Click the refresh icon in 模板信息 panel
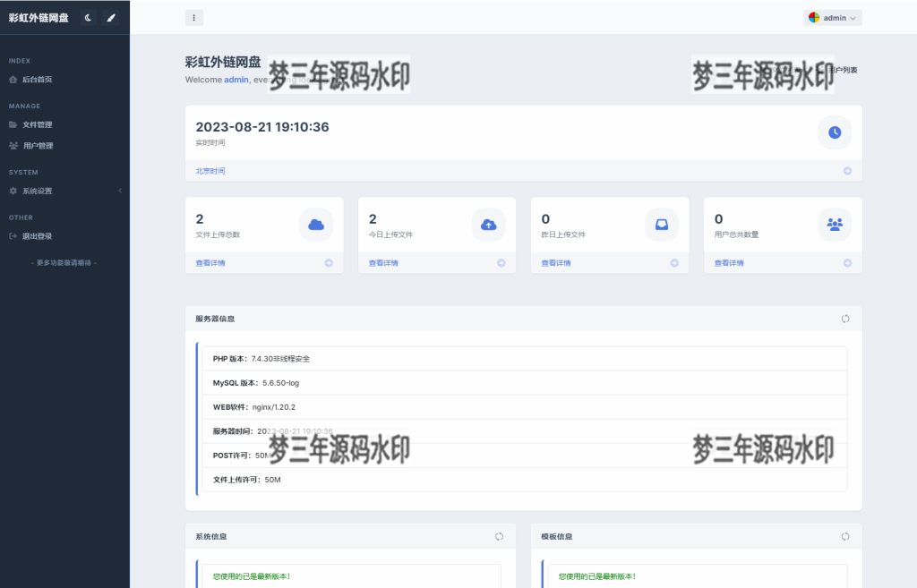 (x=845, y=536)
